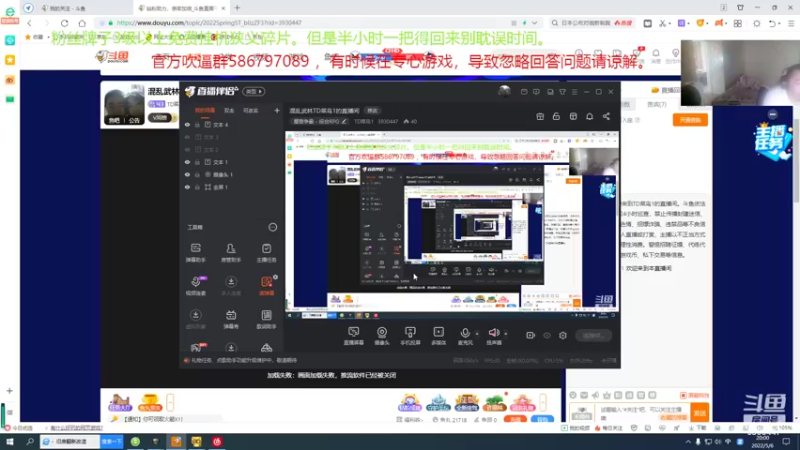Open the action center notifications
Screen dimensions: 800x450
(786, 441)
